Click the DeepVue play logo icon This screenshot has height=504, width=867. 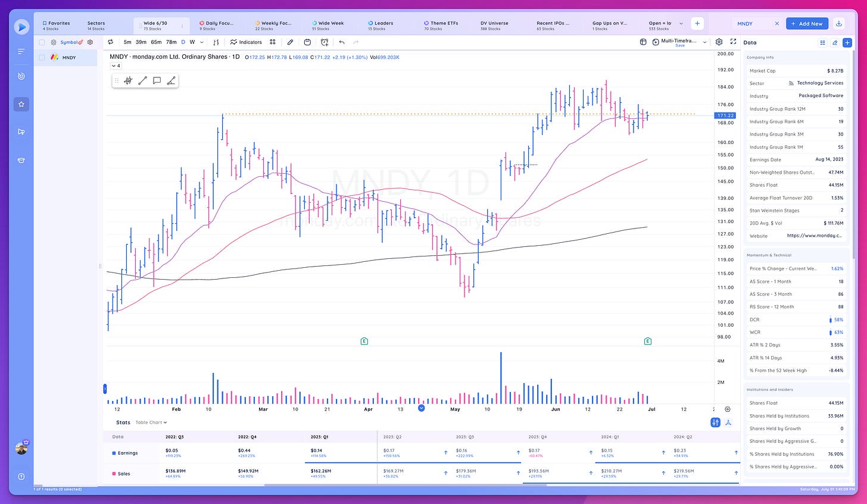[x=21, y=27]
